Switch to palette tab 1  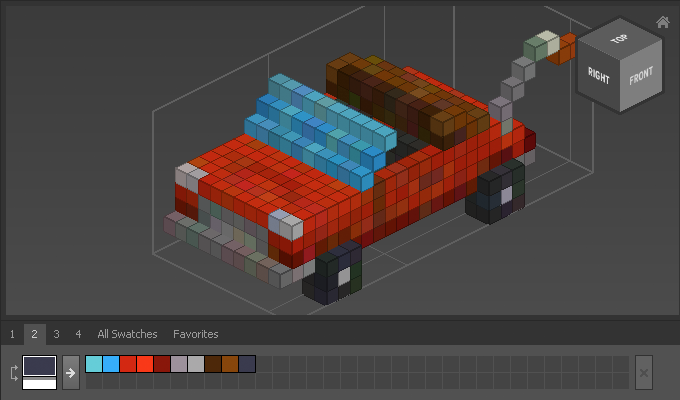pyautogui.click(x=12, y=334)
